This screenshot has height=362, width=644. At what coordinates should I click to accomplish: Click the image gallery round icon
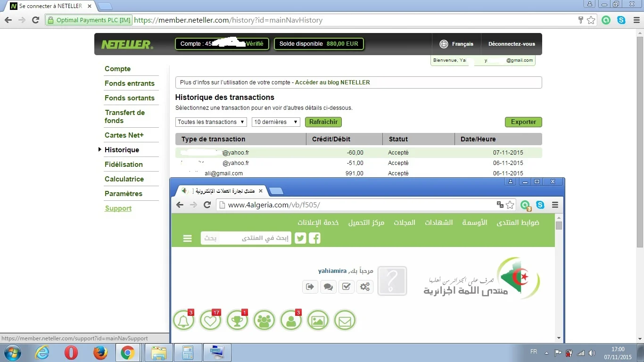tap(318, 321)
